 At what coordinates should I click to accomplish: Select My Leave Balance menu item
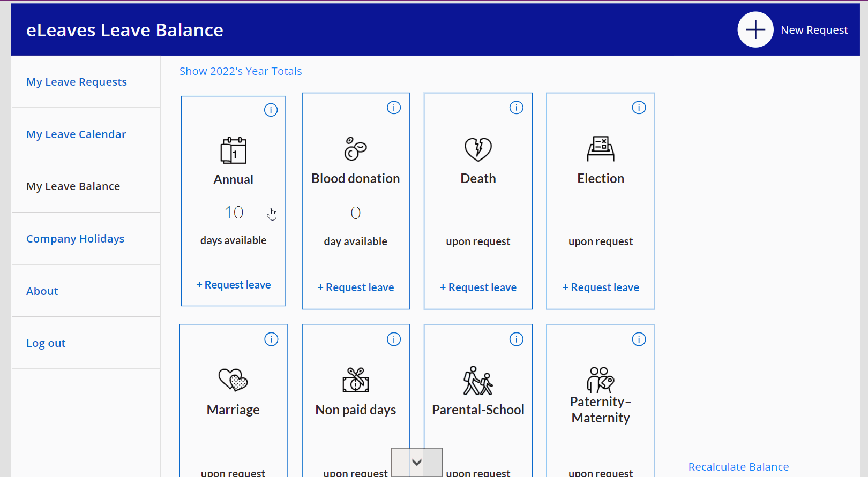73,186
